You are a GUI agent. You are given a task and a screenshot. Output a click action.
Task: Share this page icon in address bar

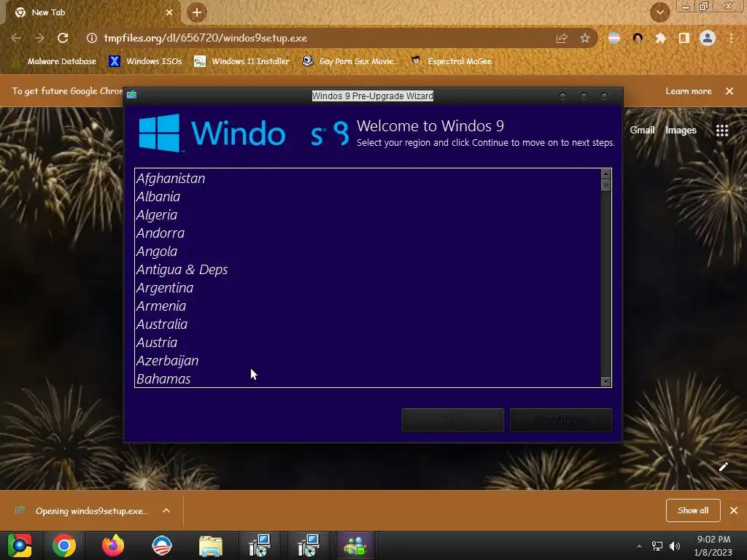tap(562, 38)
